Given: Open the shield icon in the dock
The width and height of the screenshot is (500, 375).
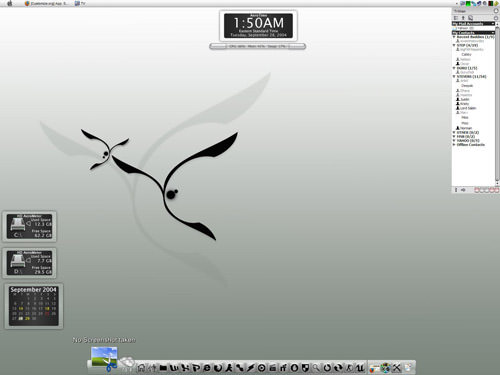Looking at the screenshot, I should (305, 368).
